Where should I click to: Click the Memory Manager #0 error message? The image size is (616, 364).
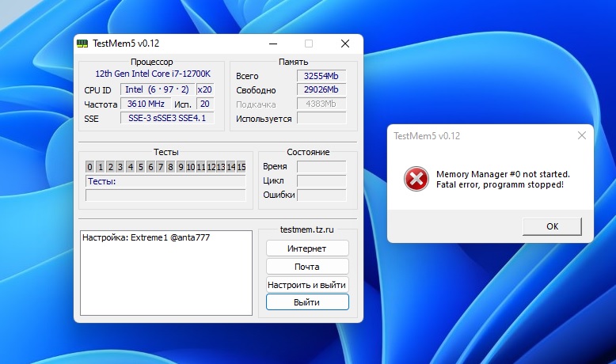click(503, 179)
